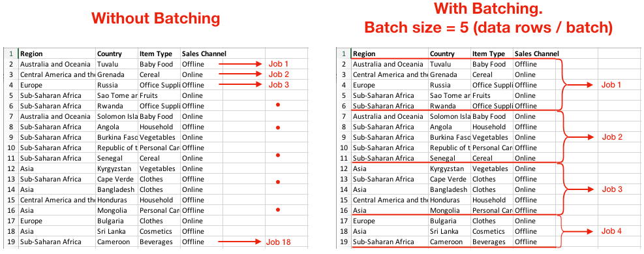Click Cosmetics cell in right table
The image size is (644, 254).
click(x=491, y=231)
